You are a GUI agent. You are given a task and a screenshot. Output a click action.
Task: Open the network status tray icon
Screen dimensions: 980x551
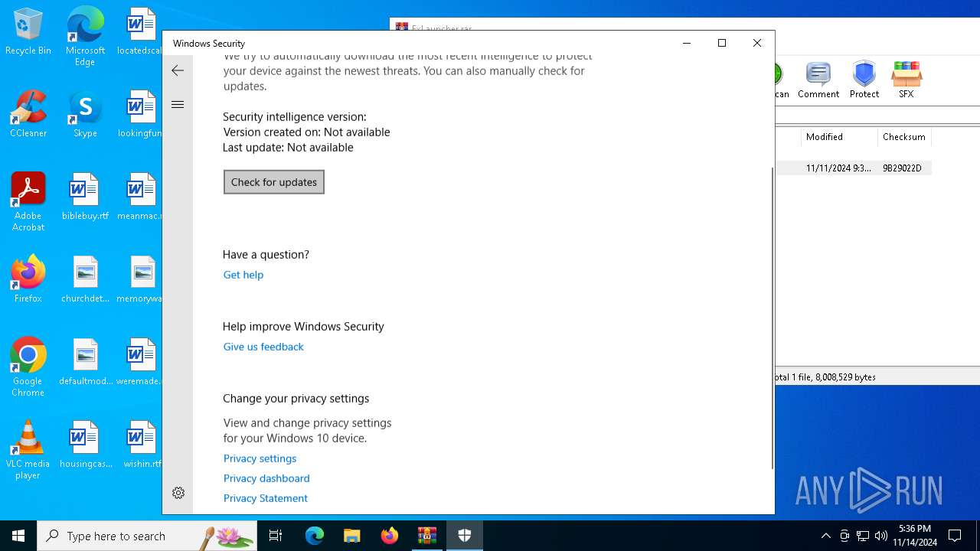[x=863, y=536]
